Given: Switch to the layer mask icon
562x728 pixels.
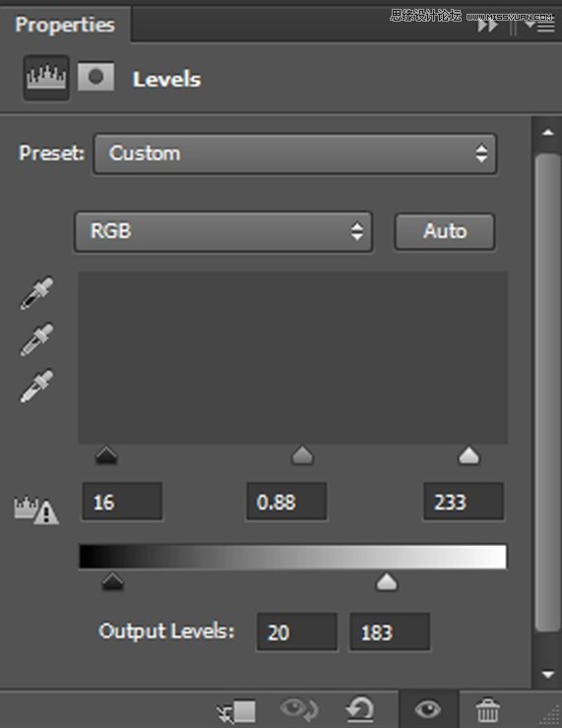Looking at the screenshot, I should pos(95,77).
